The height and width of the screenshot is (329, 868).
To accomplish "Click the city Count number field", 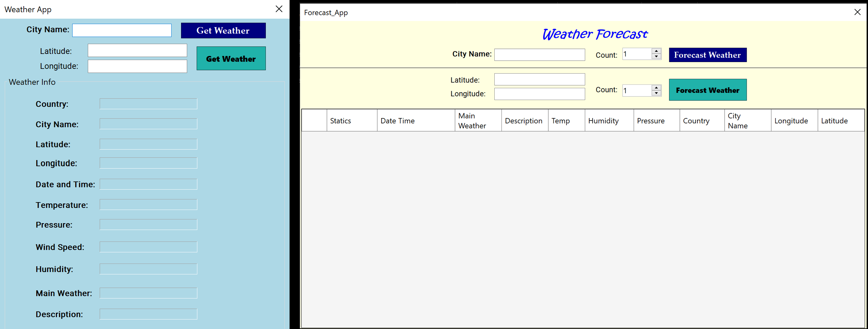I will [637, 54].
